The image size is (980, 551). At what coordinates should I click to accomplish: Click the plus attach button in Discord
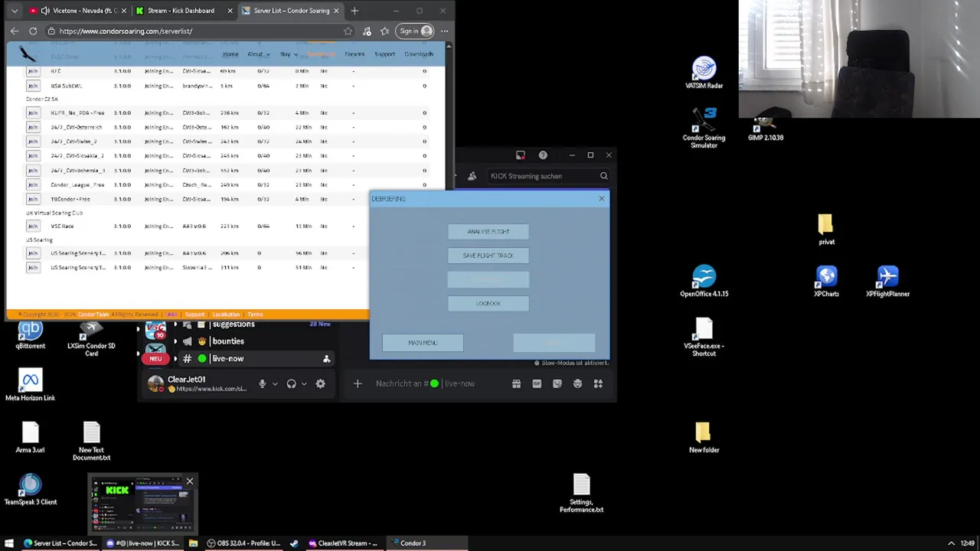click(x=358, y=383)
